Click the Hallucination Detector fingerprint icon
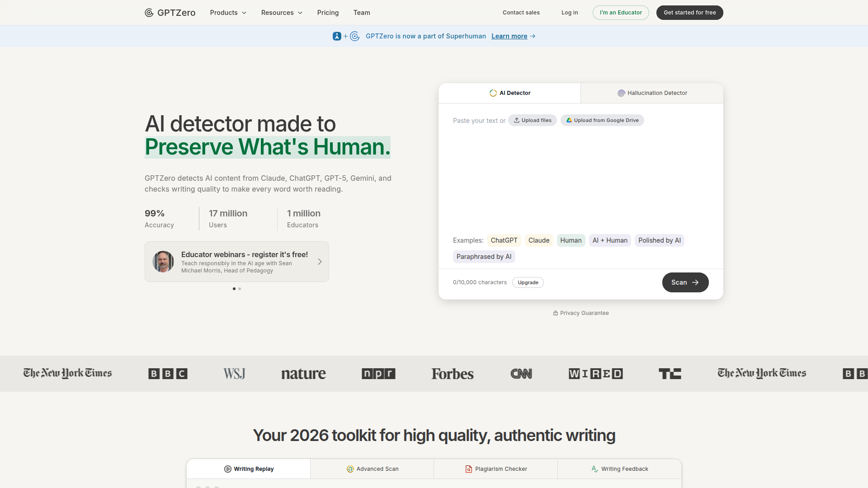868x488 pixels. click(x=621, y=93)
